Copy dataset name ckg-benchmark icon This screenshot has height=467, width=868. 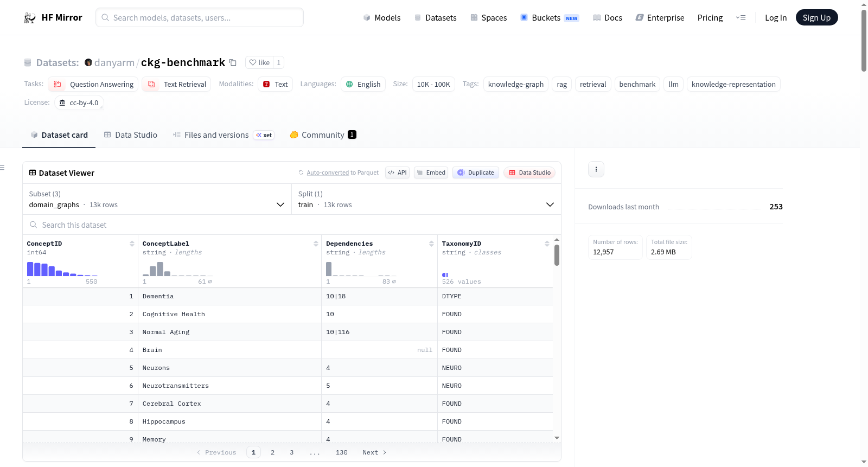click(x=233, y=62)
